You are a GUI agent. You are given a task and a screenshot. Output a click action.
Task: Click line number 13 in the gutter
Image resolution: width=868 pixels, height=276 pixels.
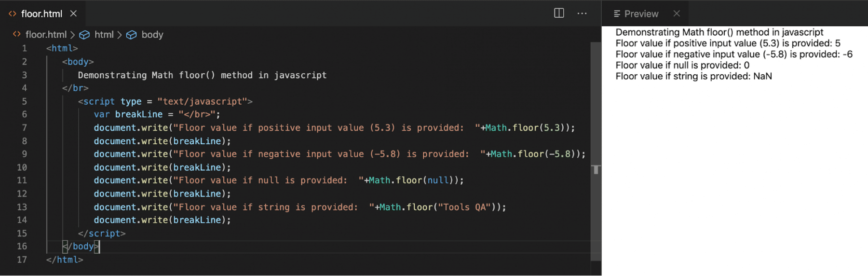(22, 207)
